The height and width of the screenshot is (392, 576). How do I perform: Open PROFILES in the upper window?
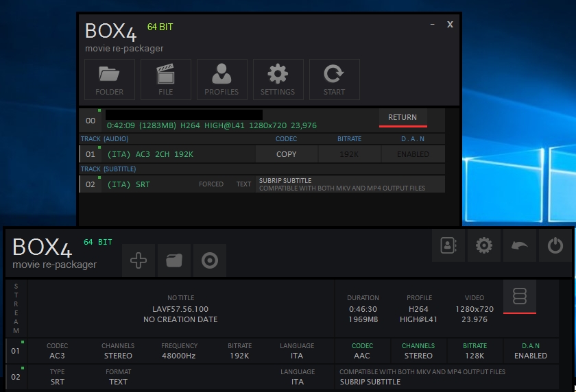click(222, 79)
